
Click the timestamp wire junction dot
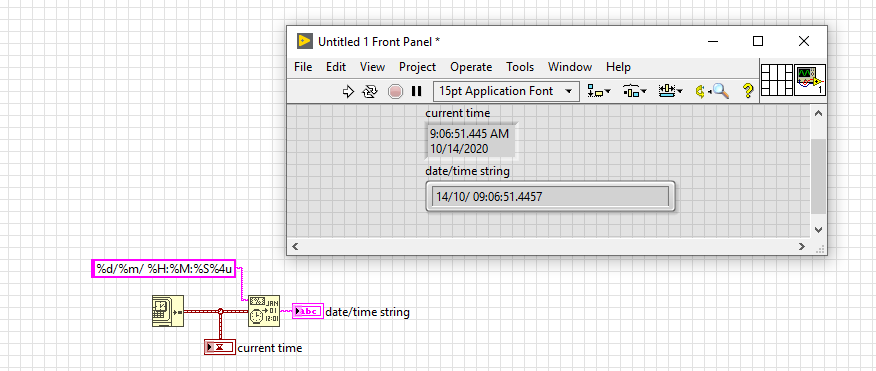tap(220, 311)
